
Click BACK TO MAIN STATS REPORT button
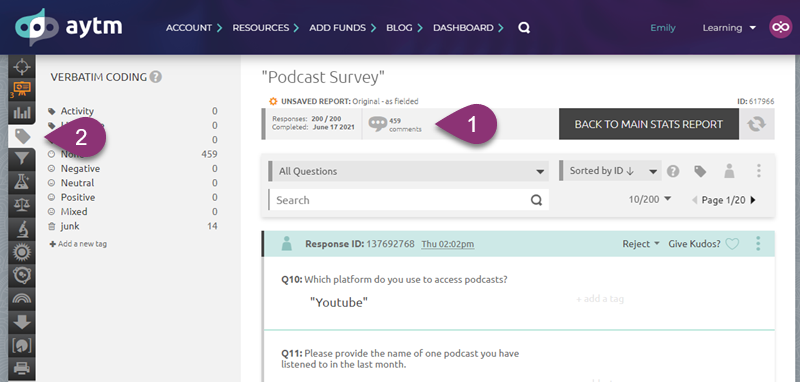coord(648,124)
